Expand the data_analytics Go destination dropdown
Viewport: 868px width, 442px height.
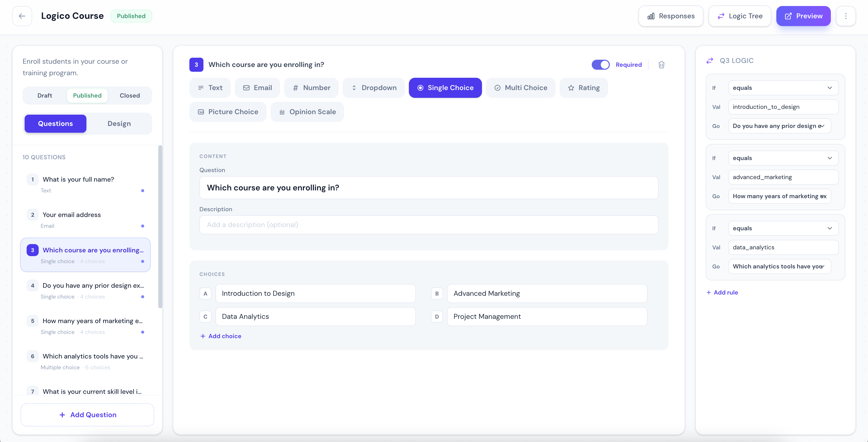[x=779, y=266]
